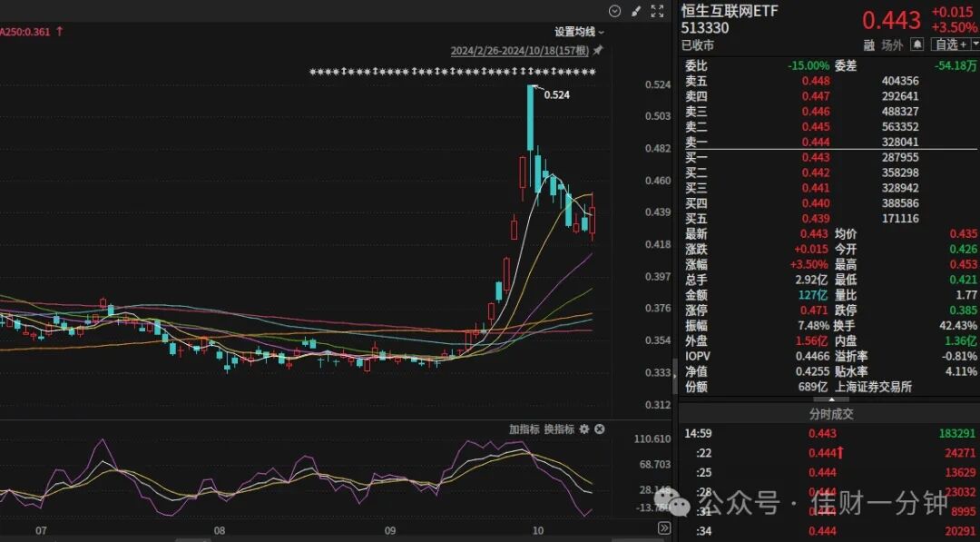The image size is (980, 542).
Task: Click the 已收市 market status text
Action: (698, 45)
